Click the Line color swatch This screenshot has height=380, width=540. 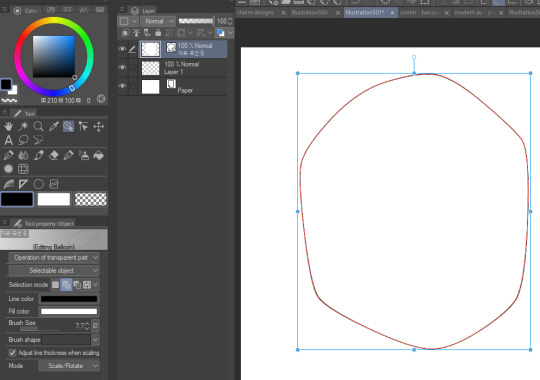click(x=69, y=299)
